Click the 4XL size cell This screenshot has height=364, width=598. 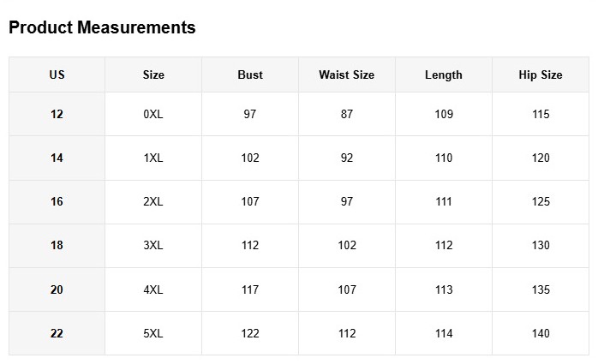153,290
